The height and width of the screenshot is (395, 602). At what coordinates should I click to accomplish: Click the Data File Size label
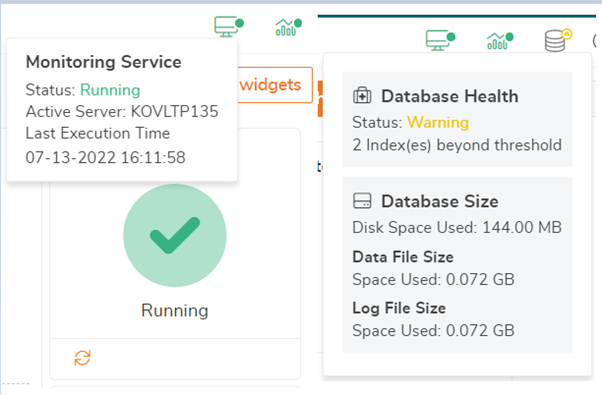point(403,257)
